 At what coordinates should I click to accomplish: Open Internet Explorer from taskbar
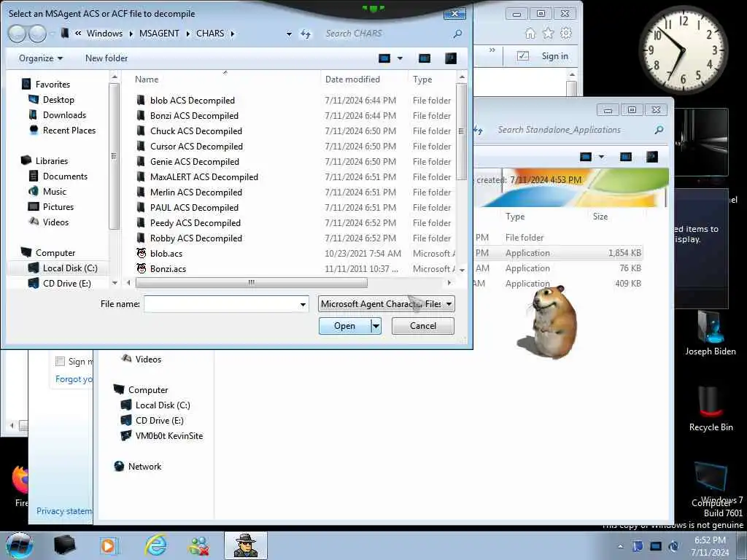point(156,545)
